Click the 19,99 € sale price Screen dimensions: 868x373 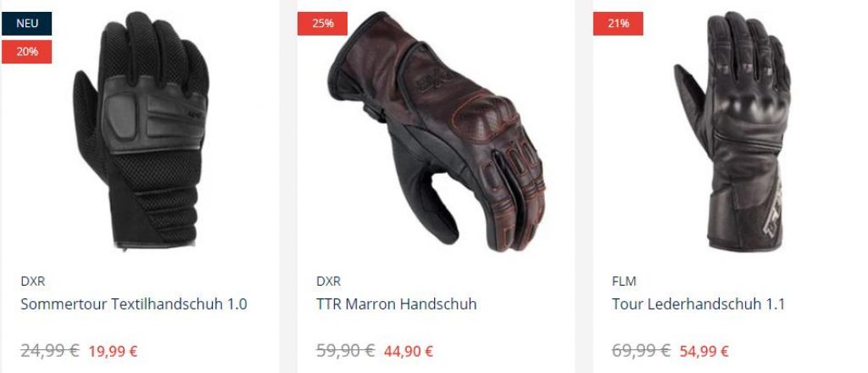tap(113, 351)
